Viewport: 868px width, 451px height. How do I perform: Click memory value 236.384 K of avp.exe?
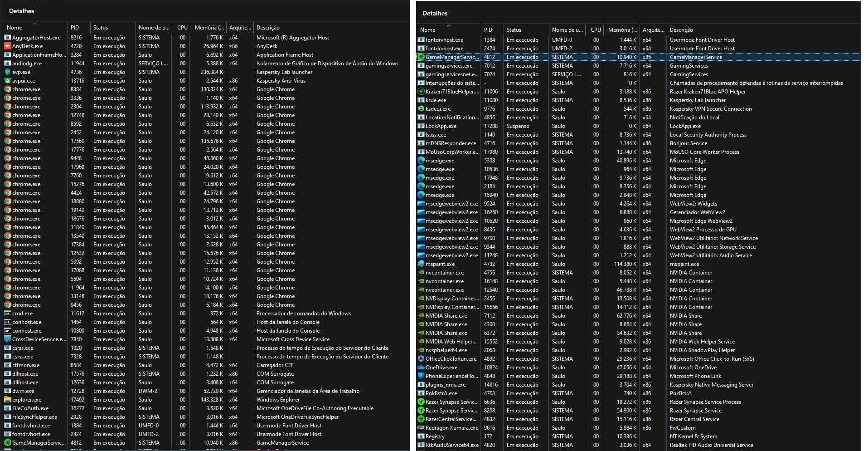click(x=212, y=72)
